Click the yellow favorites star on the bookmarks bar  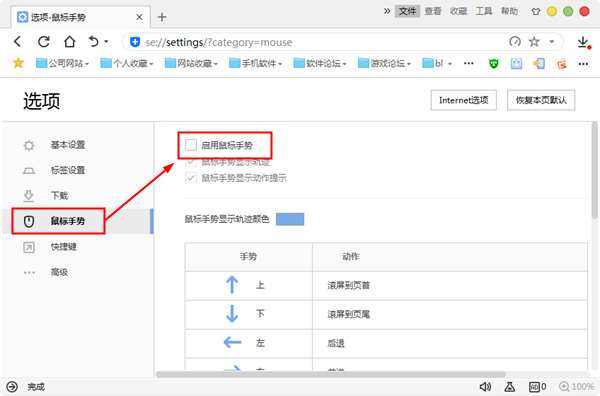pos(18,63)
